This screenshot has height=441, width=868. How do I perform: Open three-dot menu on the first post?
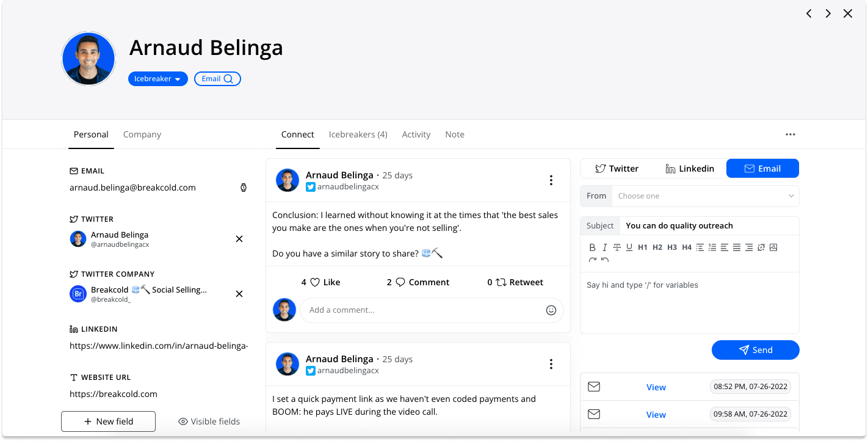(551, 180)
